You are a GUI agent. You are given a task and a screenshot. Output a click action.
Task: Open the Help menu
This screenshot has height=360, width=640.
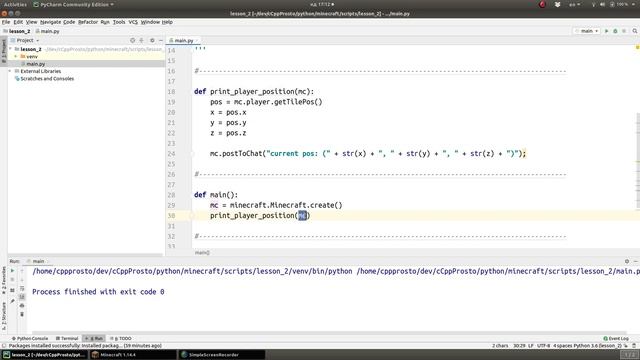click(x=167, y=22)
